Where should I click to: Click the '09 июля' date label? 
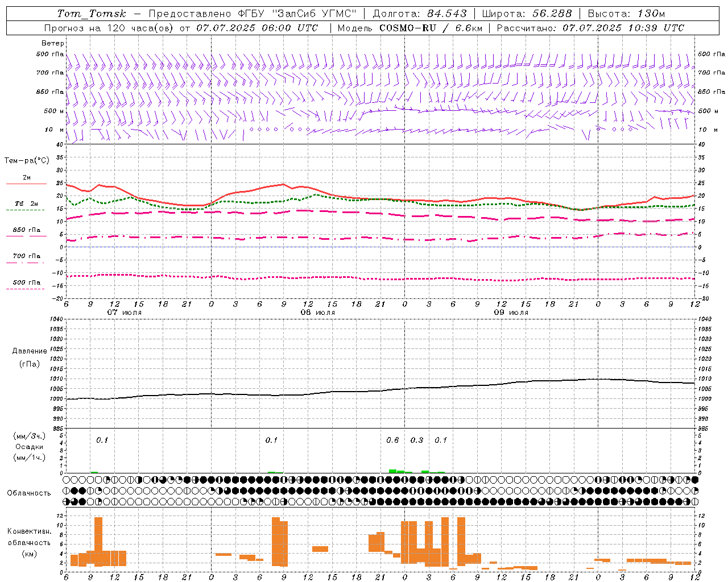point(511,313)
